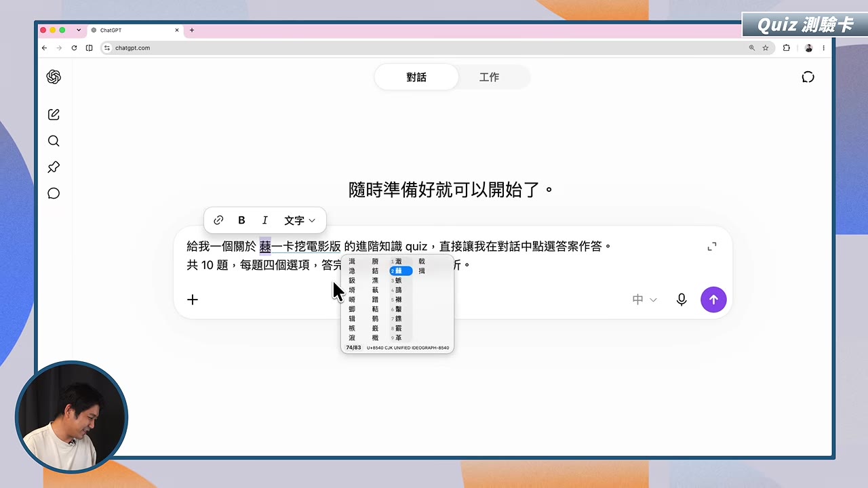Screen dimensions: 868x488
Task: Open the chat bubble icon in the sidebar
Action: point(54,193)
